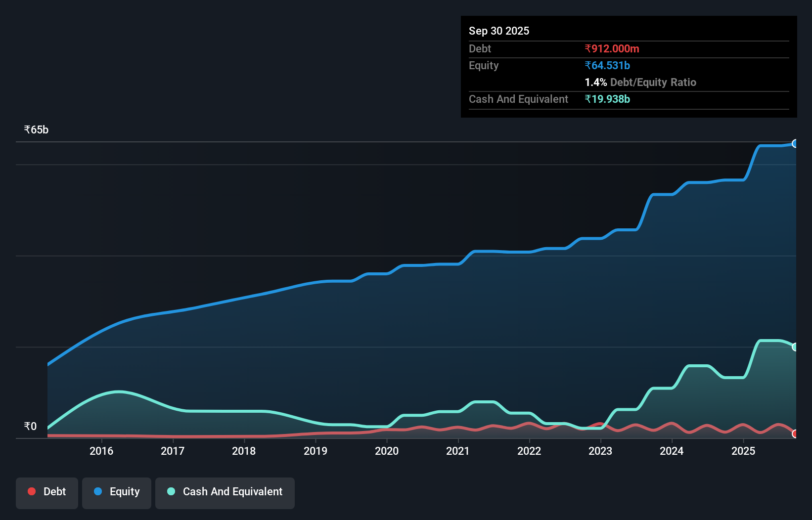Expand the Sep 30 2025 tooltip panel
812x520 pixels.
628,67
